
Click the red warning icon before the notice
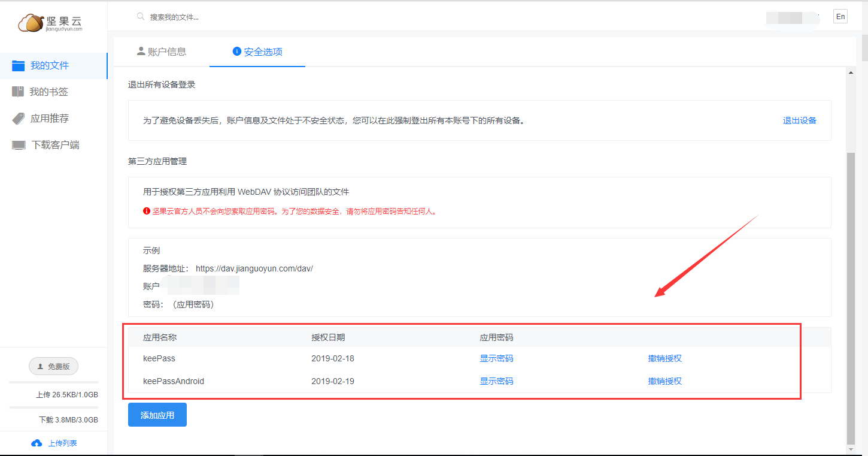pyautogui.click(x=147, y=211)
